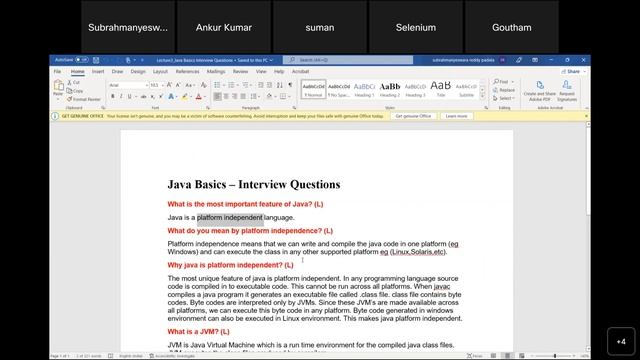Toggle Show/Hide paragraph marks

tap(290, 85)
